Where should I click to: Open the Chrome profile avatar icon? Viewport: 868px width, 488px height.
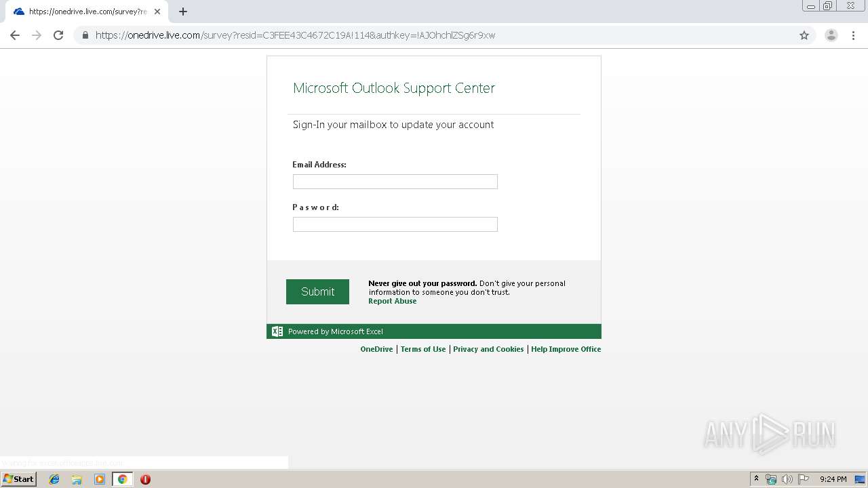coord(831,35)
